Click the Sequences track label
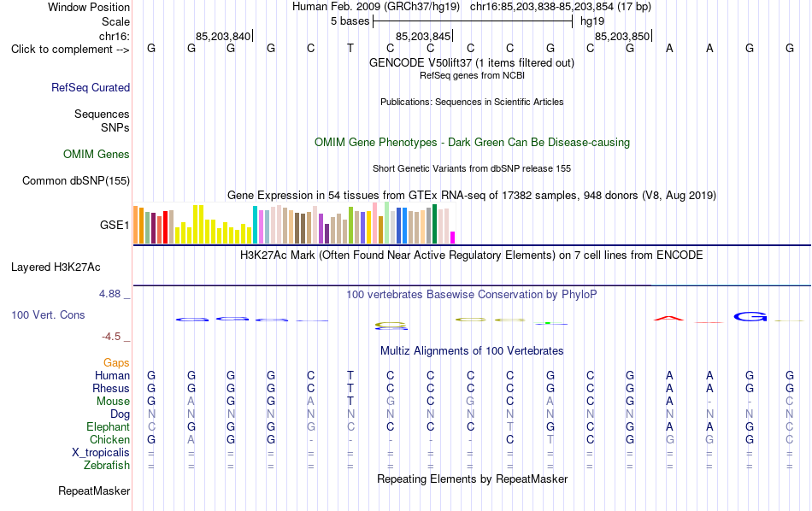The height and width of the screenshot is (511, 812). tap(102, 114)
